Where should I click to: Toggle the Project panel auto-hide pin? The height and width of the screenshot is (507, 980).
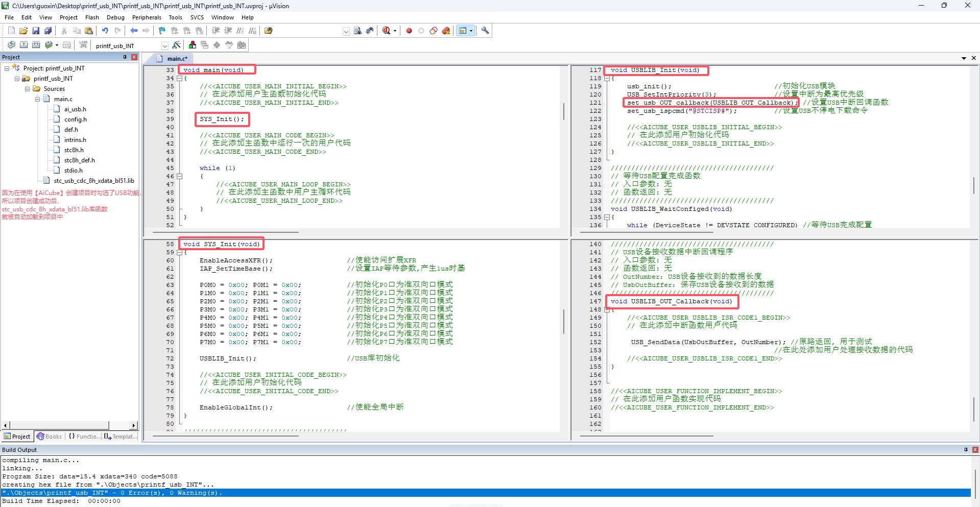coord(125,57)
